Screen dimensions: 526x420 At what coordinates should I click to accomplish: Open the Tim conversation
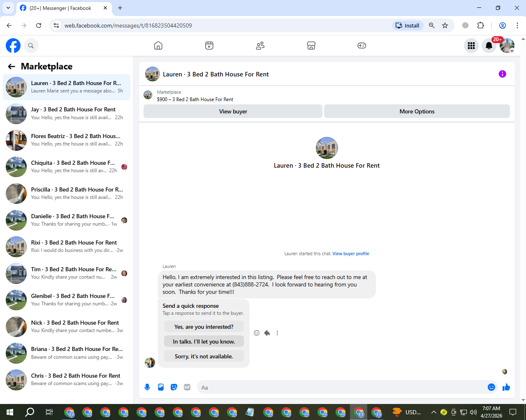67,273
